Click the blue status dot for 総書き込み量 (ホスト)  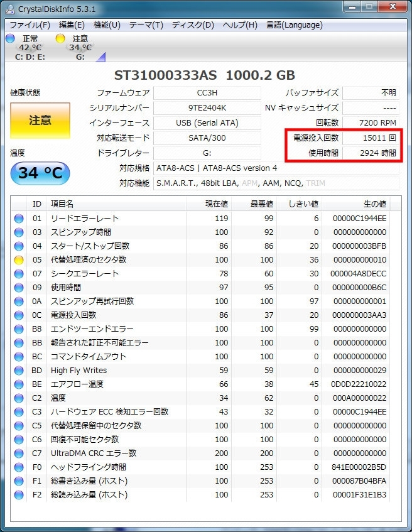[x=19, y=481]
